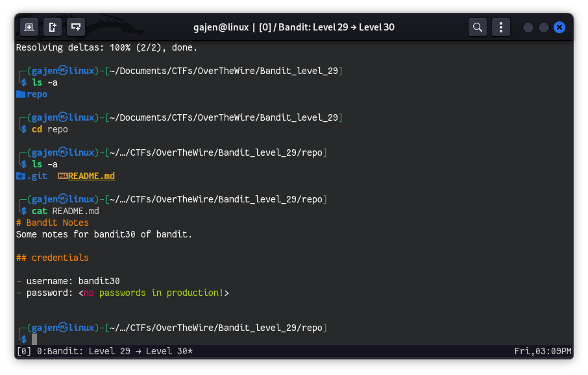Click the Fri,03:09PM clock in status bar
Image resolution: width=588 pixels, height=375 pixels.
click(x=543, y=351)
